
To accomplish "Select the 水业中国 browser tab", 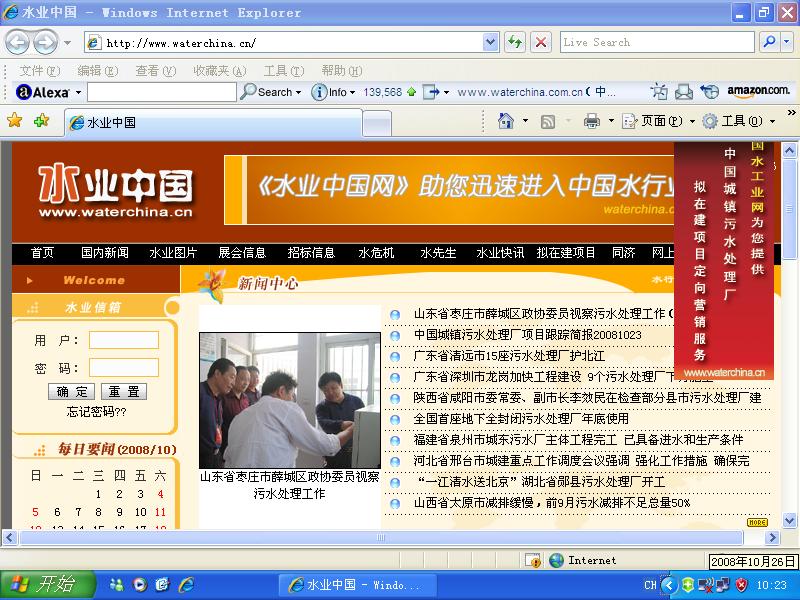I will click(x=213, y=123).
